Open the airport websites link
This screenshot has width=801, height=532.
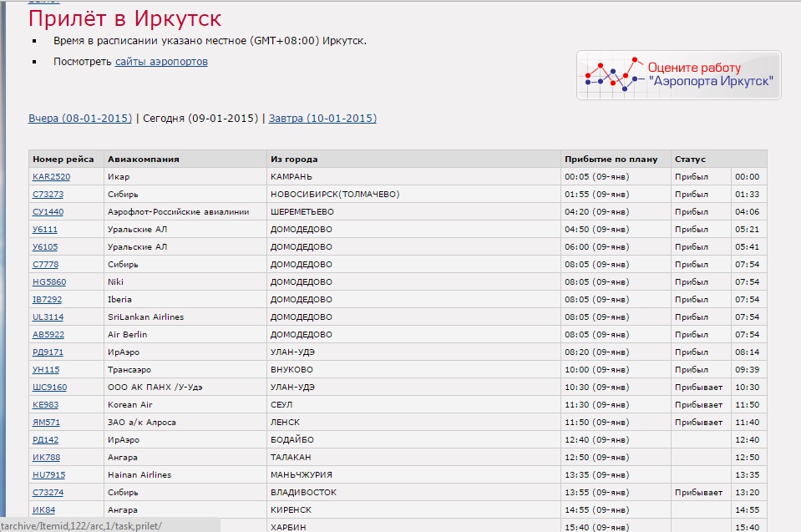(161, 62)
